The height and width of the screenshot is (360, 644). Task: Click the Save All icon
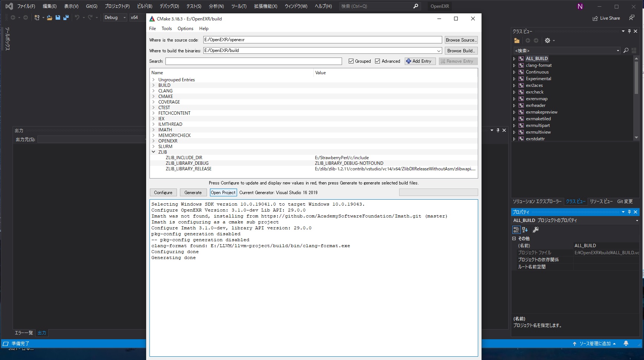coord(66,17)
